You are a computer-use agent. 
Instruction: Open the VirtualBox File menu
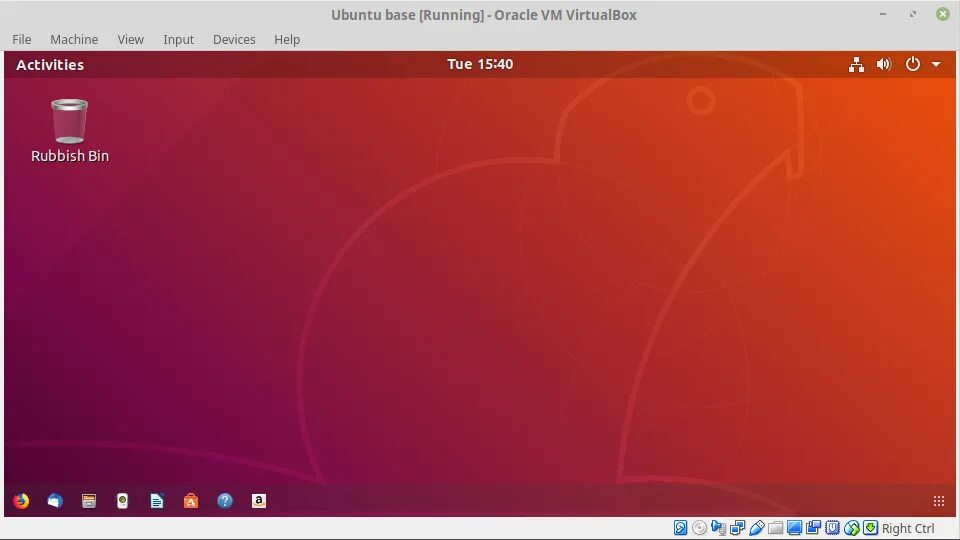21,39
